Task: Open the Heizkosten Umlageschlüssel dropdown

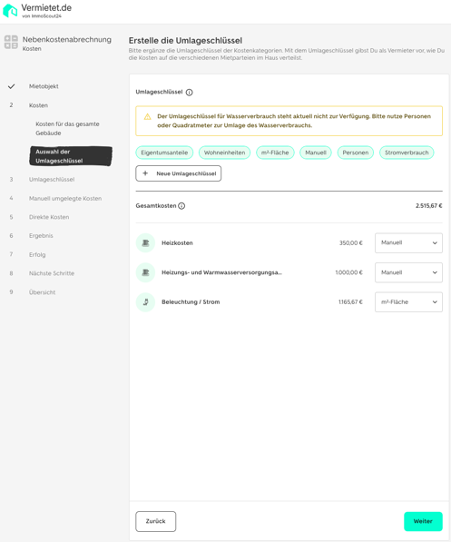Action: pos(408,243)
